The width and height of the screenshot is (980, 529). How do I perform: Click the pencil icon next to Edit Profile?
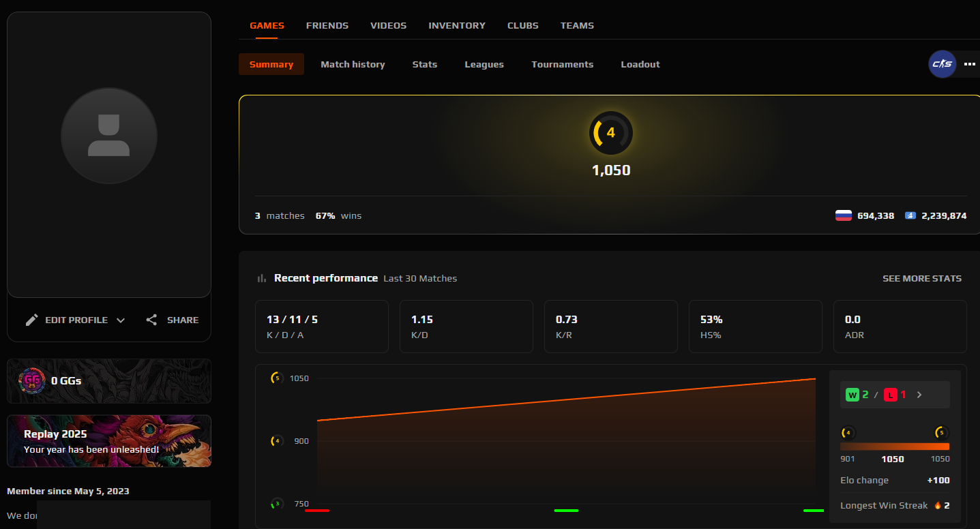(x=31, y=320)
